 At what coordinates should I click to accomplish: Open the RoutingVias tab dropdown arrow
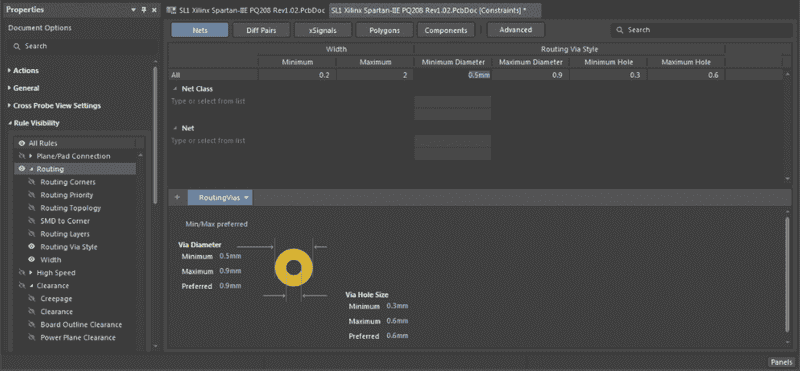coord(246,197)
